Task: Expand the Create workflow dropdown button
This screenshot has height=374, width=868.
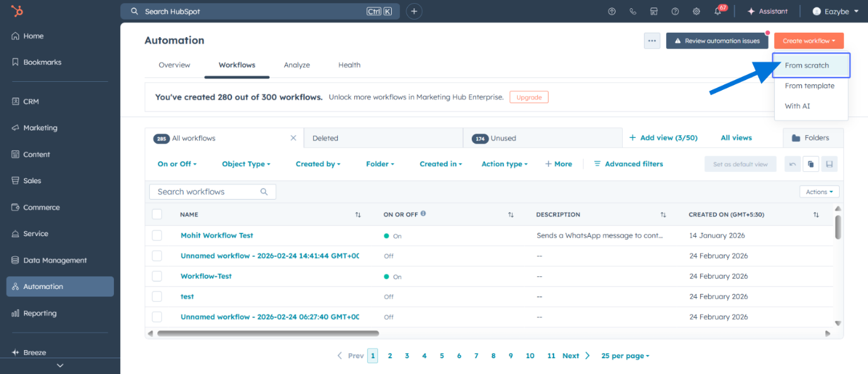Action: (809, 41)
